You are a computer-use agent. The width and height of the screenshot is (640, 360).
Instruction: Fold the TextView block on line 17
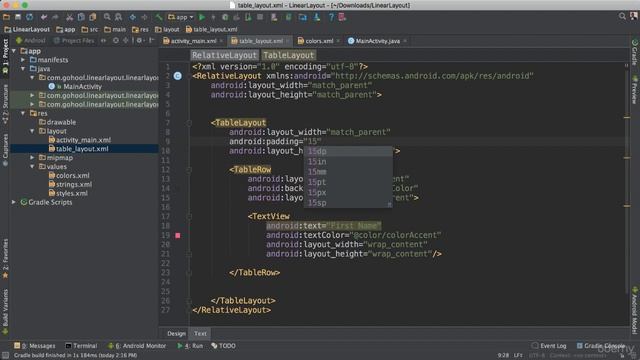[189, 216]
